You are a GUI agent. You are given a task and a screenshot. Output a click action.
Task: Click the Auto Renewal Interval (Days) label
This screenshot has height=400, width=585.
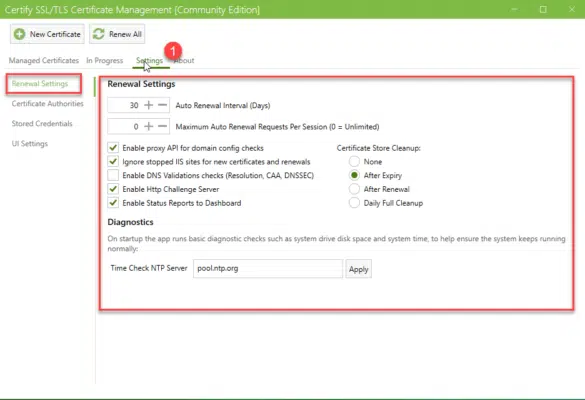223,106
